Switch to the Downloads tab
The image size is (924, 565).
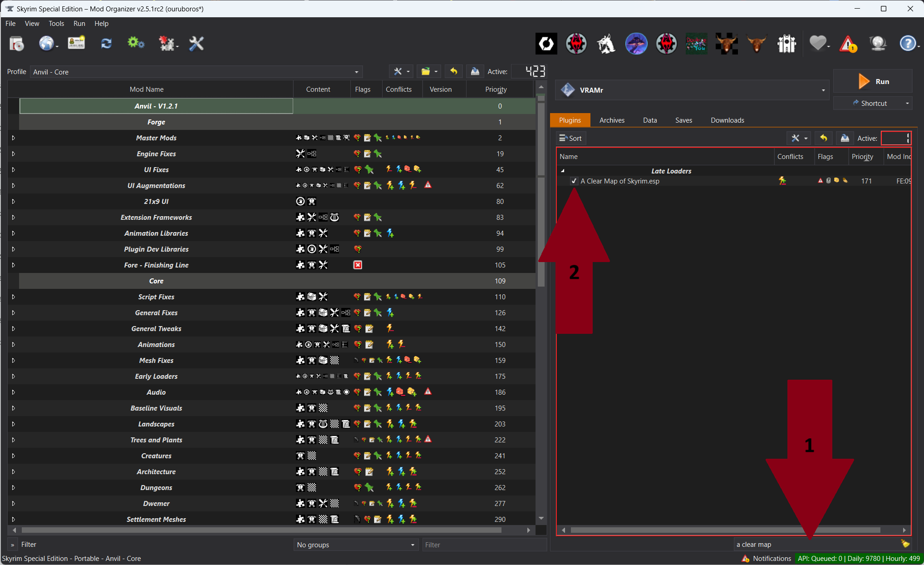727,120
